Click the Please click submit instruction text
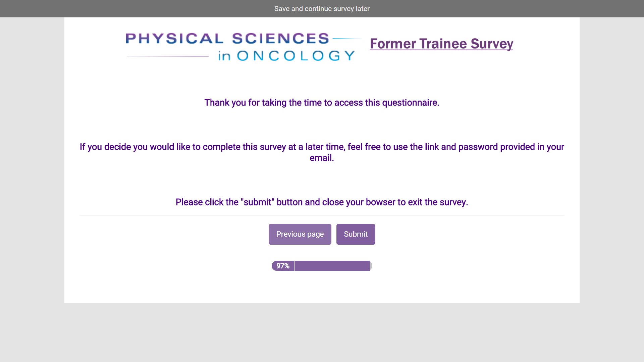The image size is (644, 362). [322, 202]
